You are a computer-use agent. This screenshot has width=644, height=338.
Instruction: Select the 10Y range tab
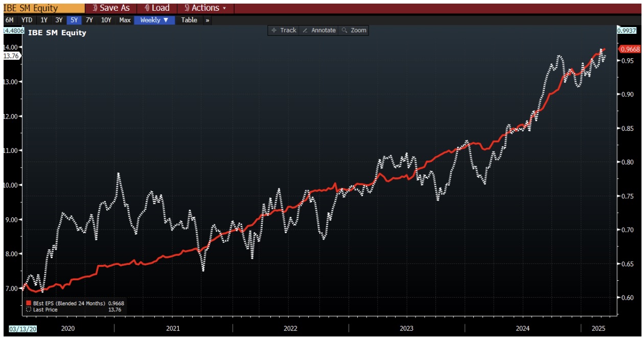point(106,20)
